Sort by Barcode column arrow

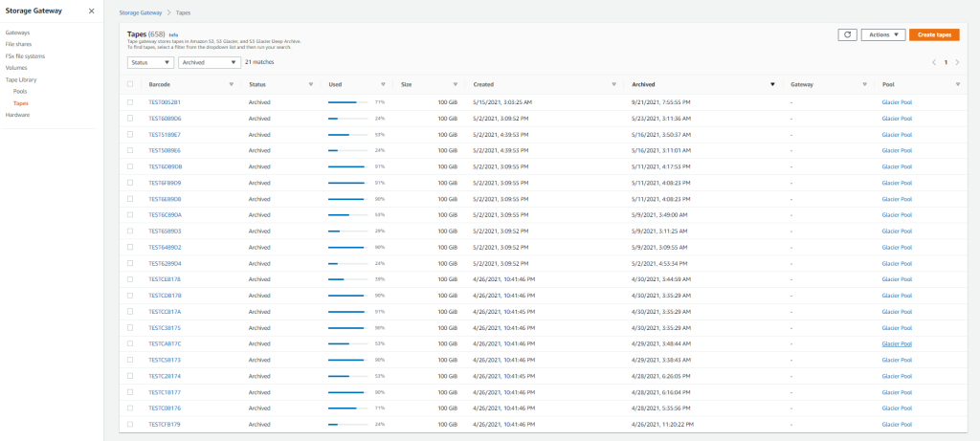pyautogui.click(x=231, y=84)
